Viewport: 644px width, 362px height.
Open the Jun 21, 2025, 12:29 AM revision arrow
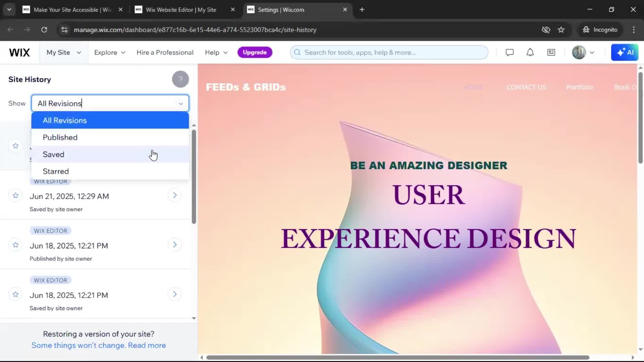(175, 195)
